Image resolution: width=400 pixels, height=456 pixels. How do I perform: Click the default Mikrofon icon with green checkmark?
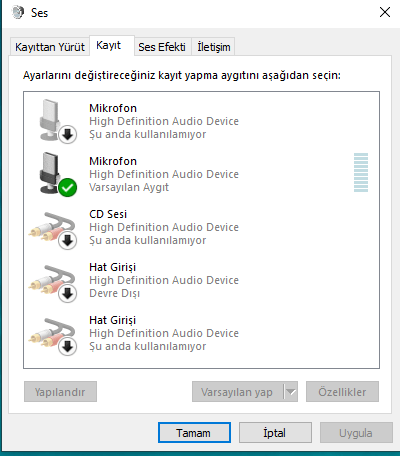57,174
